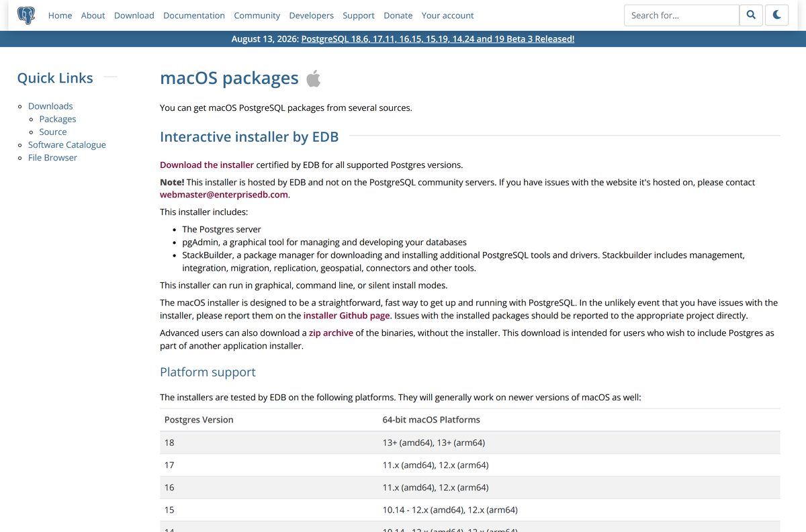Open Downloads in Quick Links

point(50,106)
